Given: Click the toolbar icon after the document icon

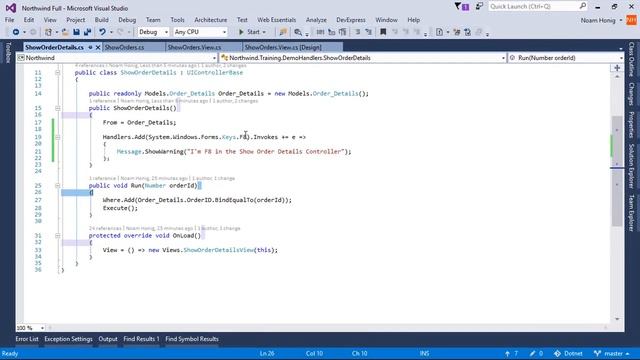Looking at the screenshot, I should pyautogui.click(x=457, y=32).
